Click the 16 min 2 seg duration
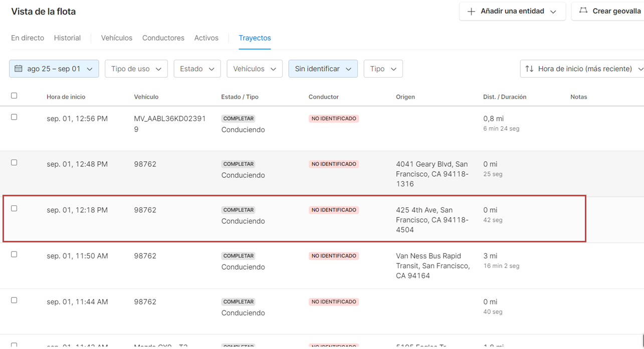The image size is (644, 349). pyautogui.click(x=501, y=266)
